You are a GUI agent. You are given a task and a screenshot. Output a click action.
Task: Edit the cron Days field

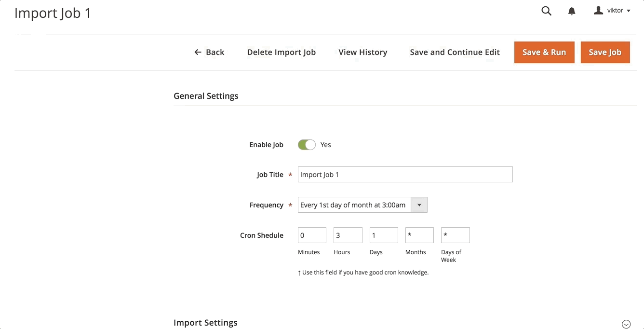click(384, 235)
